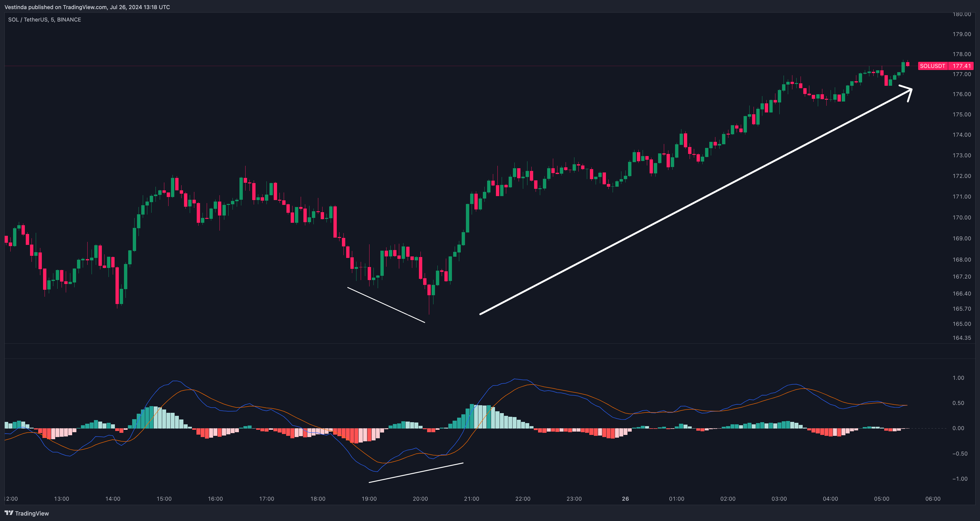Image resolution: width=980 pixels, height=521 pixels.
Task: Click the 23:00 time axis label
Action: (574, 499)
